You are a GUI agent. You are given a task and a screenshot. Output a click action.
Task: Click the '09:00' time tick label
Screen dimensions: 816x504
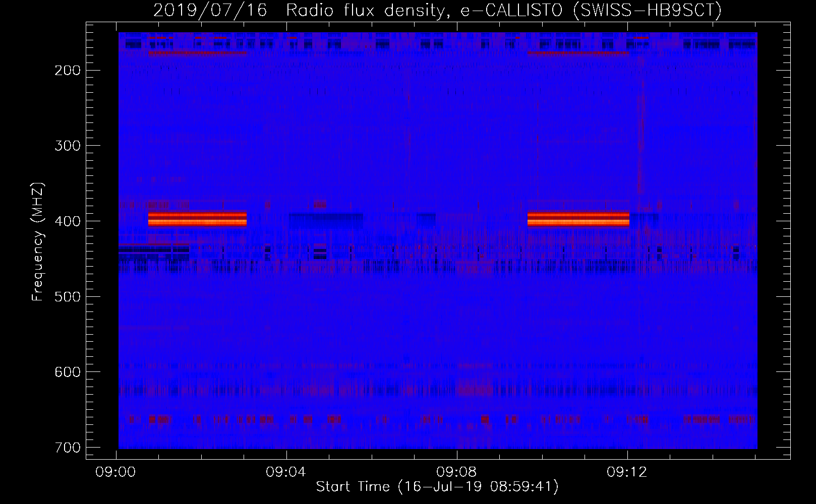(x=116, y=472)
